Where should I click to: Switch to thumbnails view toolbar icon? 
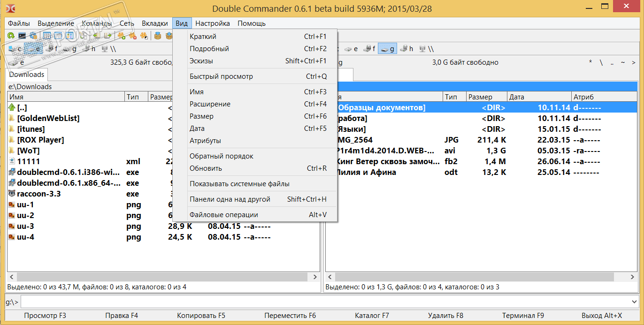point(69,36)
